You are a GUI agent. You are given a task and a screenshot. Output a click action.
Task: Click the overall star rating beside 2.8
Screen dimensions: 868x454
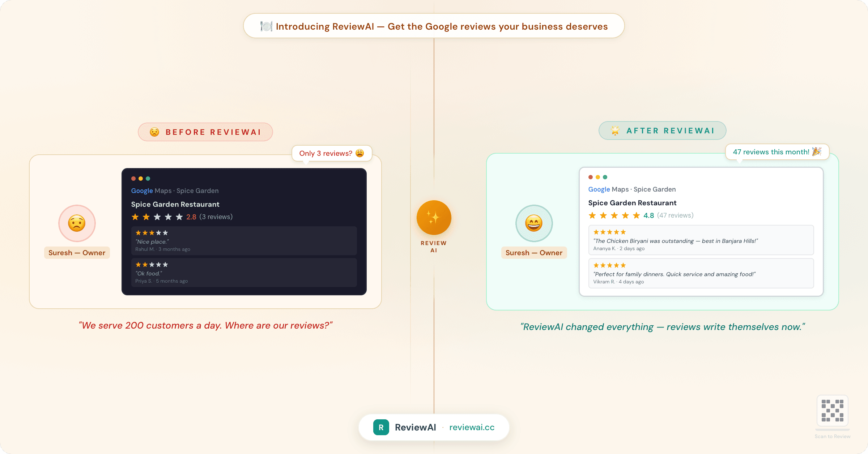pos(157,217)
